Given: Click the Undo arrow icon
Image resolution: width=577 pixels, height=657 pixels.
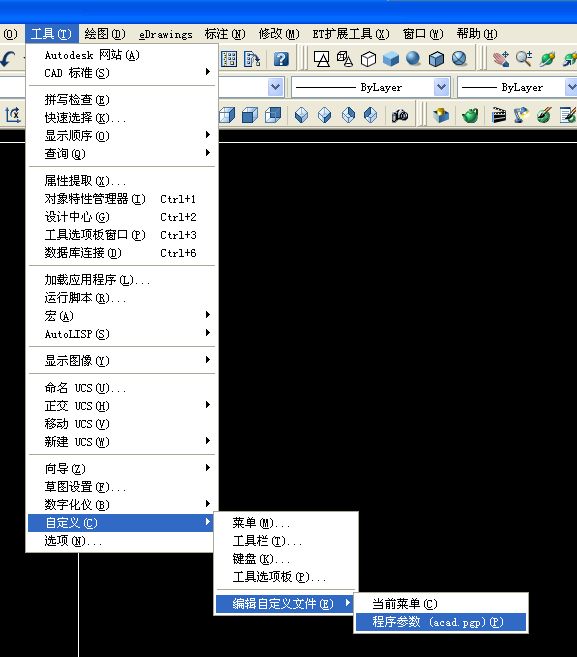Looking at the screenshot, I should tap(8, 59).
